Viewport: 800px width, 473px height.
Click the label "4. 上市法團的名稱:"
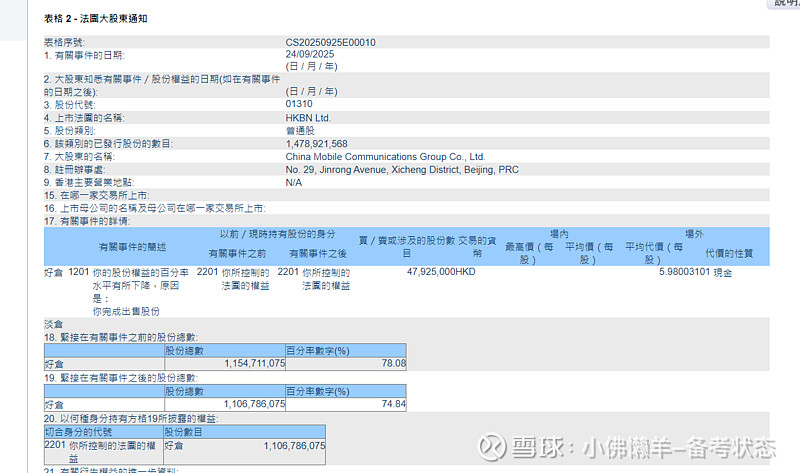[x=84, y=118]
